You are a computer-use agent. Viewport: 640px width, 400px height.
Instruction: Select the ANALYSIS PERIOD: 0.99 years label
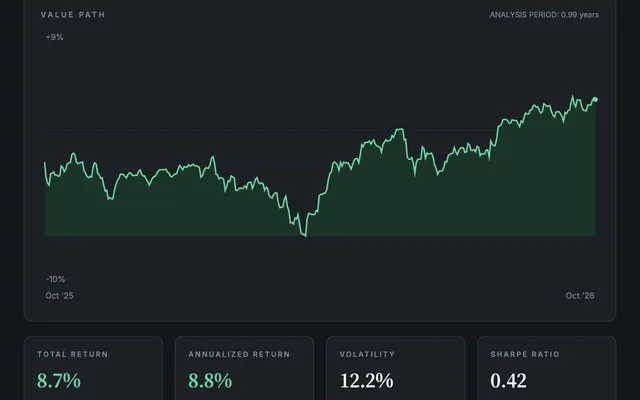coord(544,15)
